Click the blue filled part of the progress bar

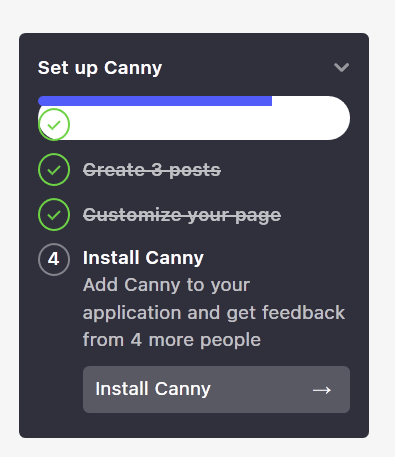(x=155, y=101)
